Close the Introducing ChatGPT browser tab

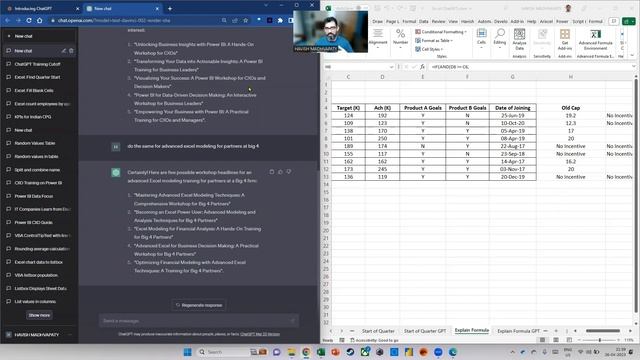[x=78, y=8]
